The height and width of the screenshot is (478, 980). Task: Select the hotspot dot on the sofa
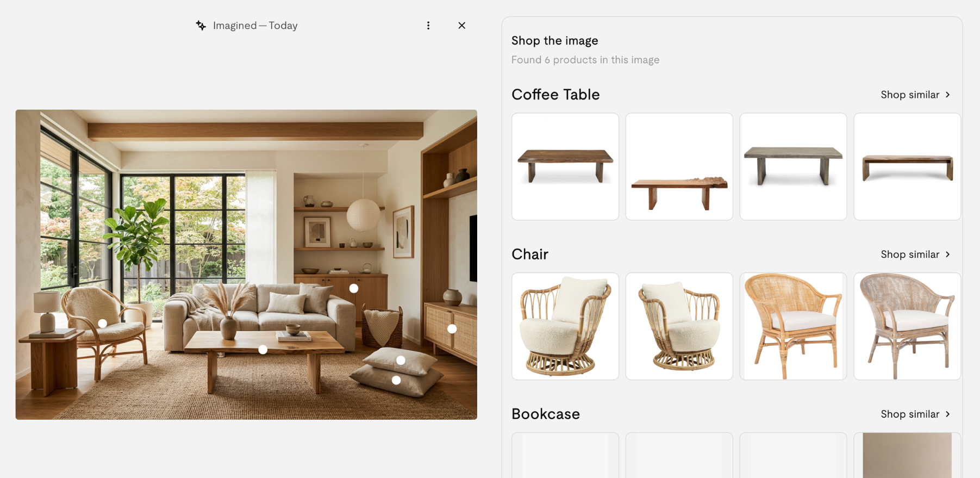click(354, 288)
